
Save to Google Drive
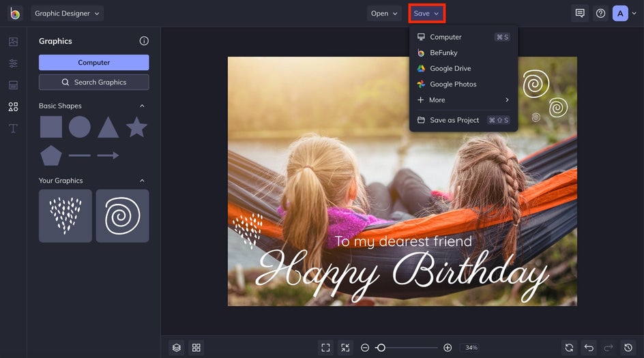[x=463, y=69]
